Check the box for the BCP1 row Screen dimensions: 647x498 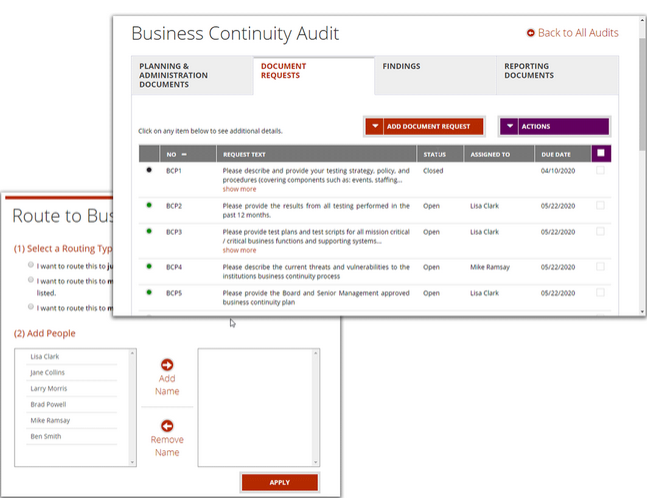click(600, 171)
